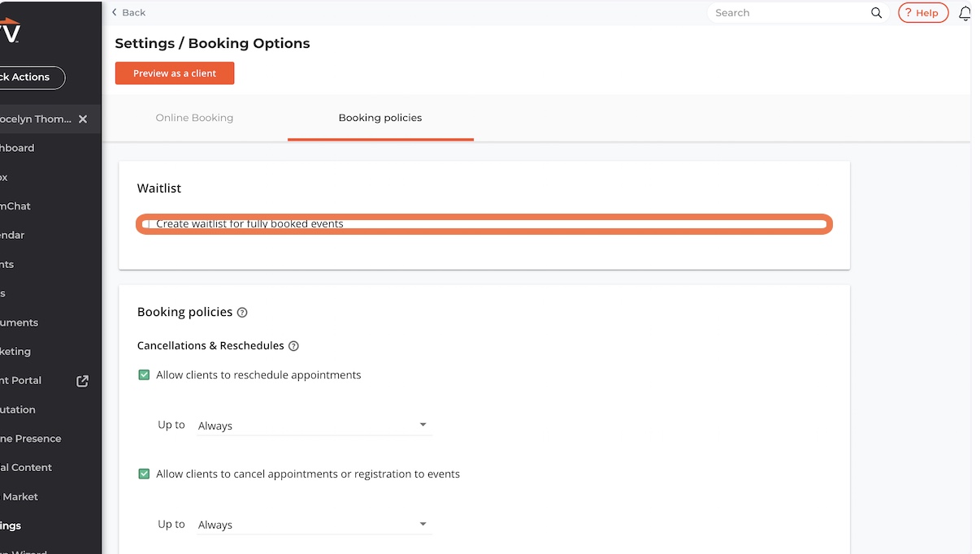
Task: Select the Booking policies tab
Action: point(380,118)
